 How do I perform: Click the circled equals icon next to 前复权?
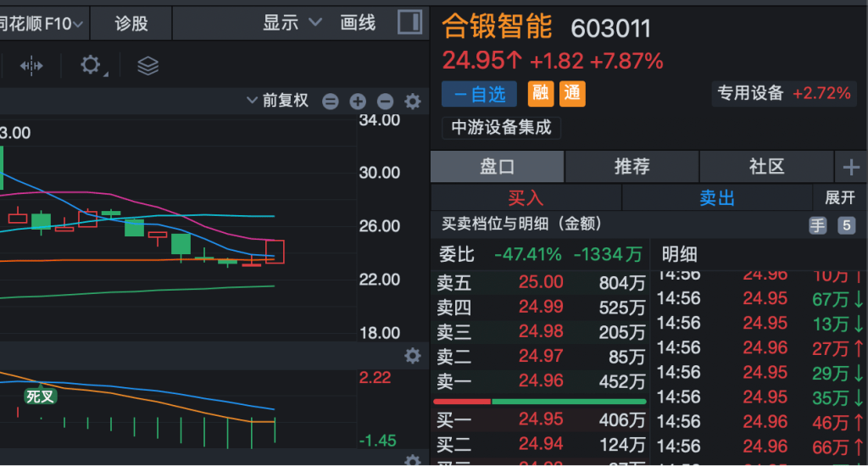point(331,102)
